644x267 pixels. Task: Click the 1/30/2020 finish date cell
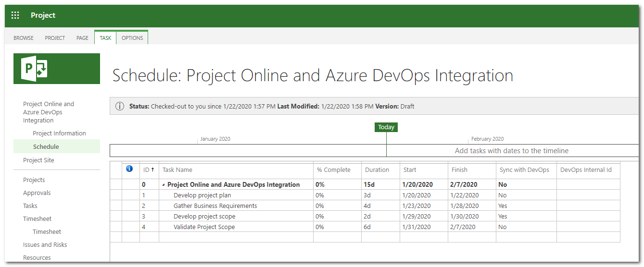point(472,217)
